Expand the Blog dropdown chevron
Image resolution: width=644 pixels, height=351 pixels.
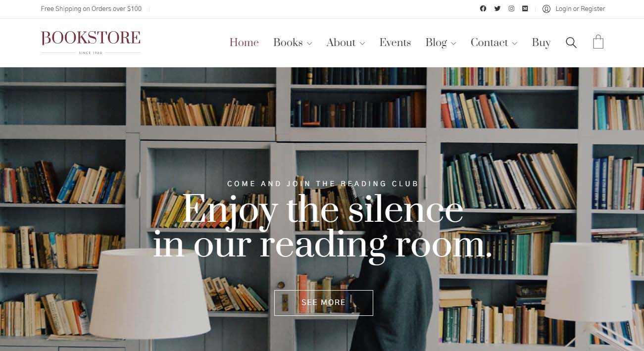coord(453,44)
